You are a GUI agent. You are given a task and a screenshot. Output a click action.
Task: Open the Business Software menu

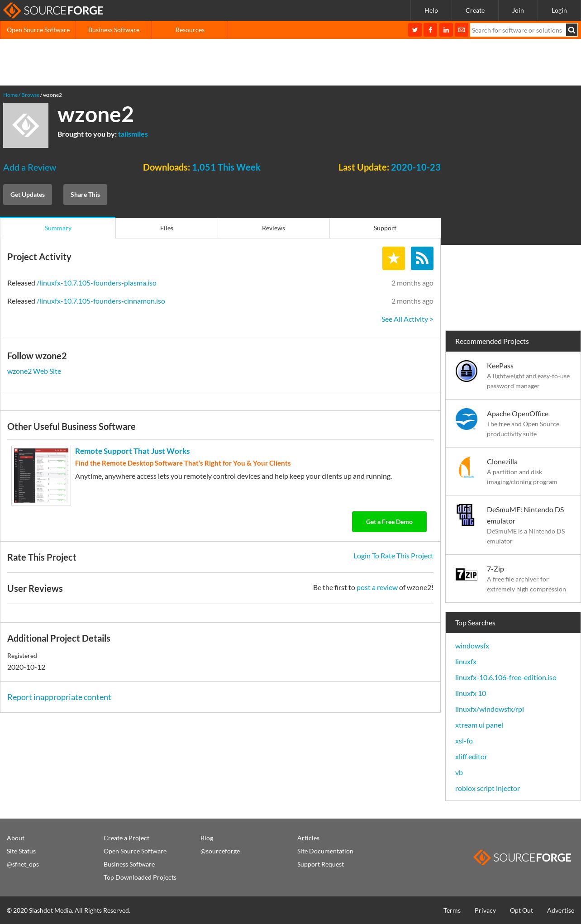click(114, 30)
